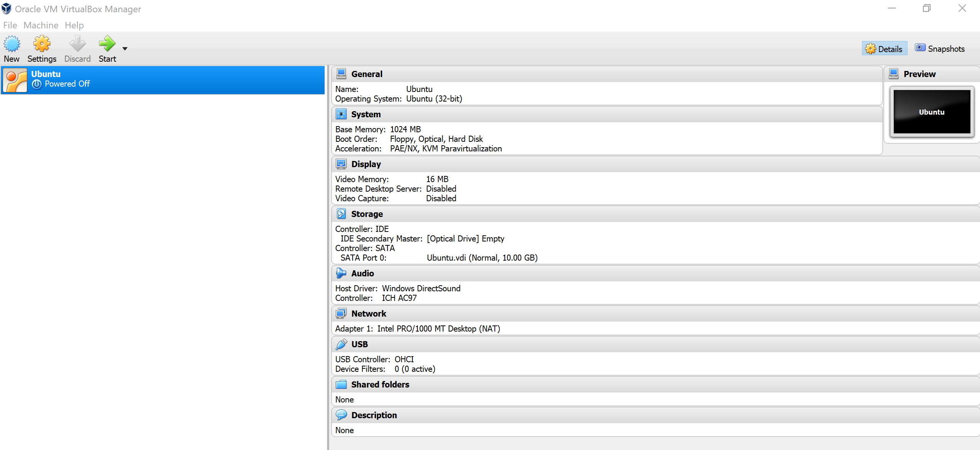
Task: Click the Audio section speaker icon
Action: click(341, 273)
